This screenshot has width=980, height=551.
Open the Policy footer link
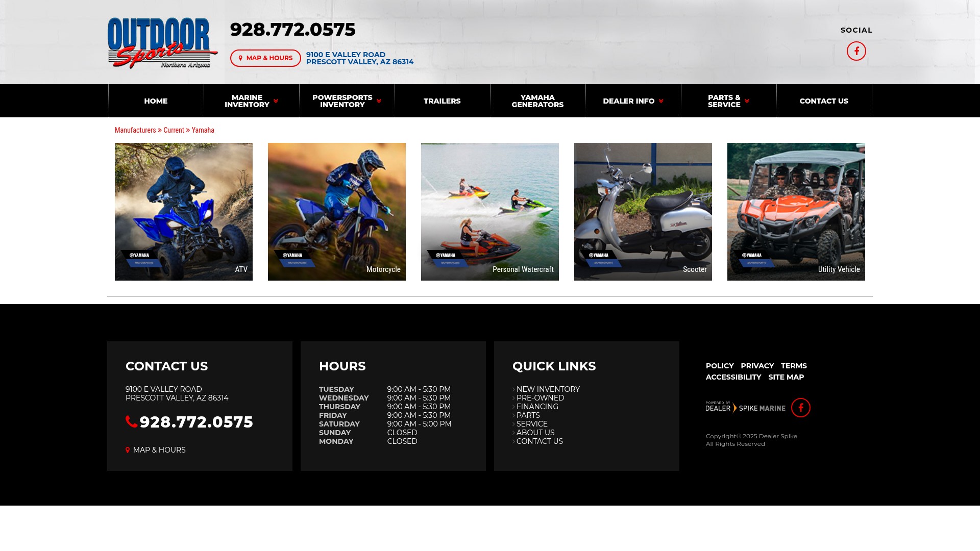click(720, 366)
